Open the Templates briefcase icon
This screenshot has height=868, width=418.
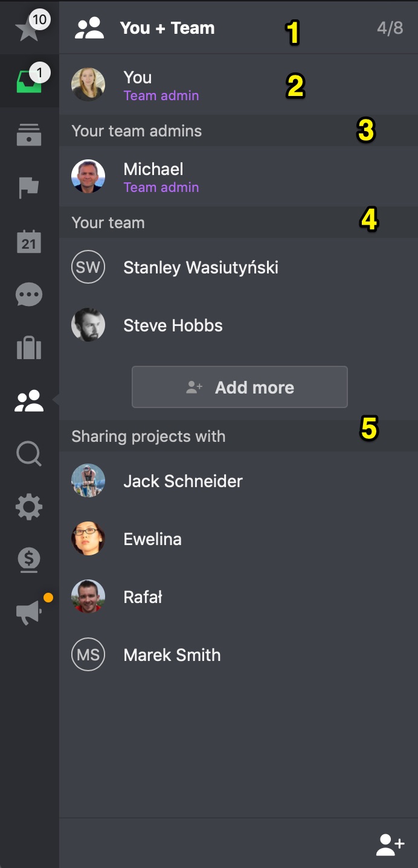click(x=29, y=348)
